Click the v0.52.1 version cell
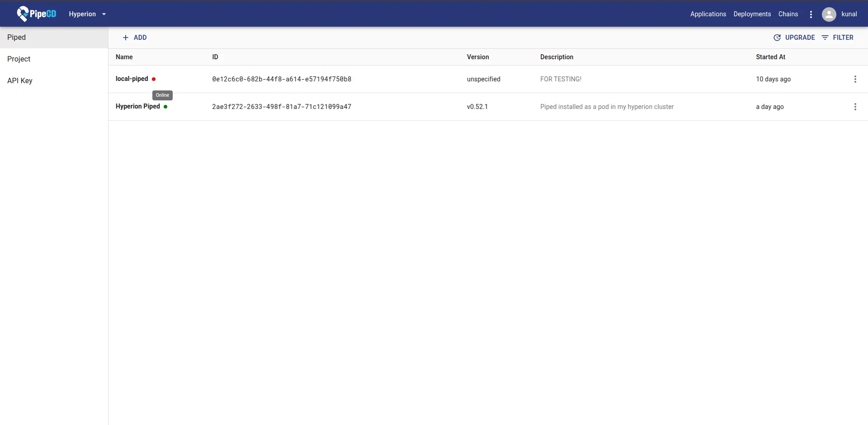 coord(477,107)
